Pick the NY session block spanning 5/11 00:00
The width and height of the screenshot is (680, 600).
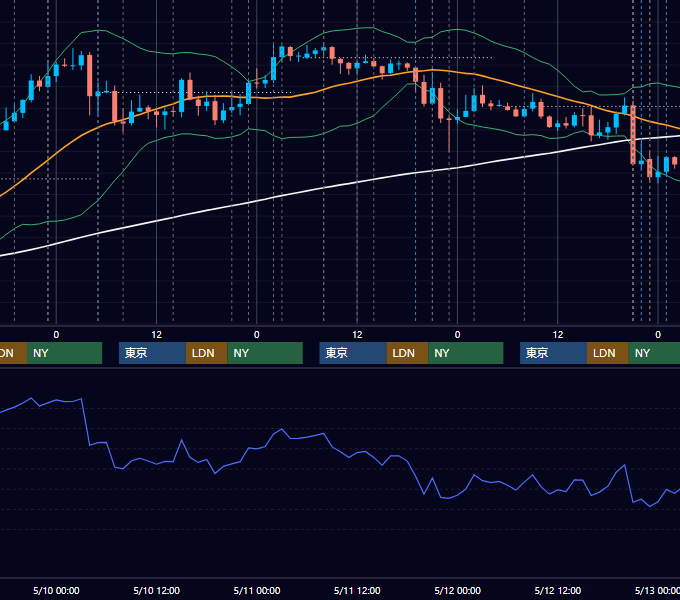click(x=265, y=353)
